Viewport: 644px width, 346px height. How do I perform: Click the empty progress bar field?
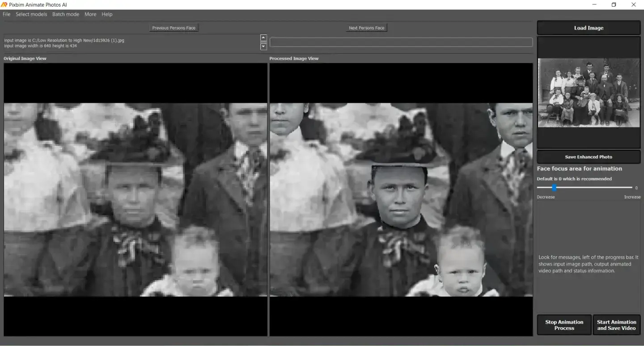(x=401, y=42)
